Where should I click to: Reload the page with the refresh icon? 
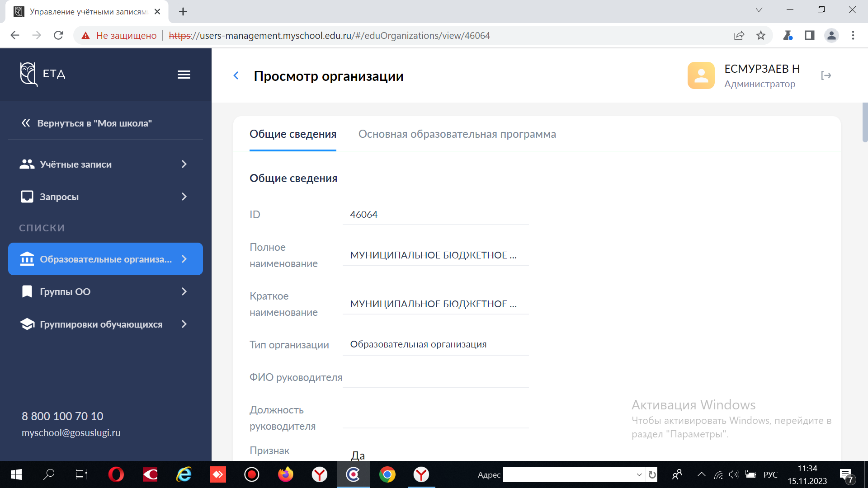click(58, 35)
